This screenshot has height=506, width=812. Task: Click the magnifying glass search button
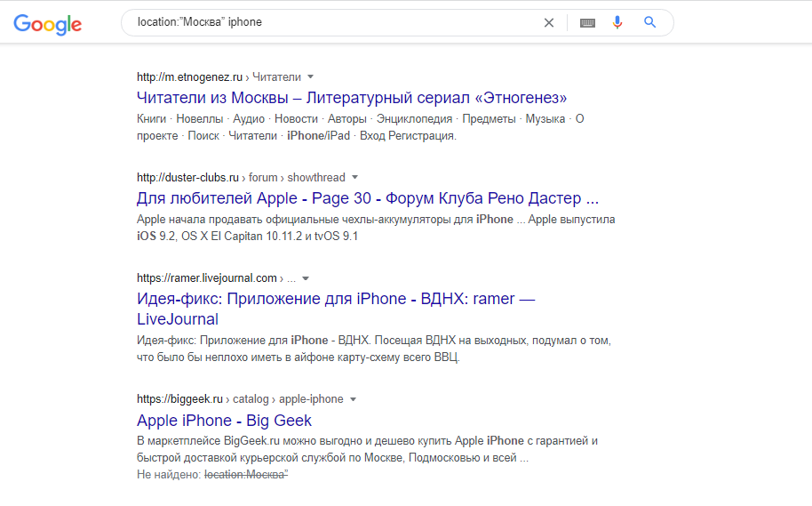tap(650, 22)
